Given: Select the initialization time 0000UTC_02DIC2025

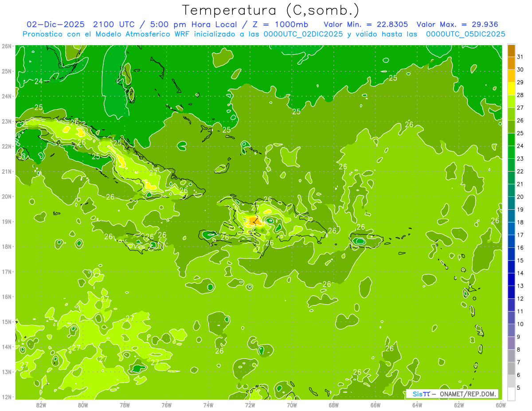Looking at the screenshot, I should point(303,34).
